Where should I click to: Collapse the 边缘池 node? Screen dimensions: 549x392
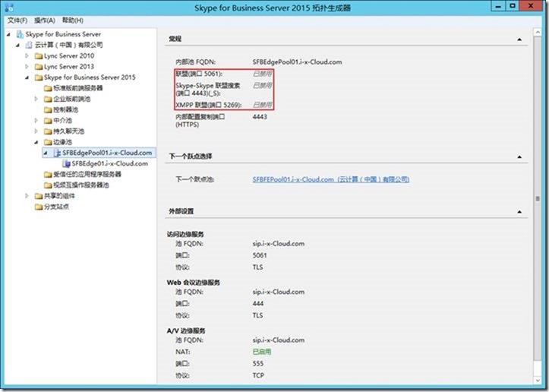(36, 142)
